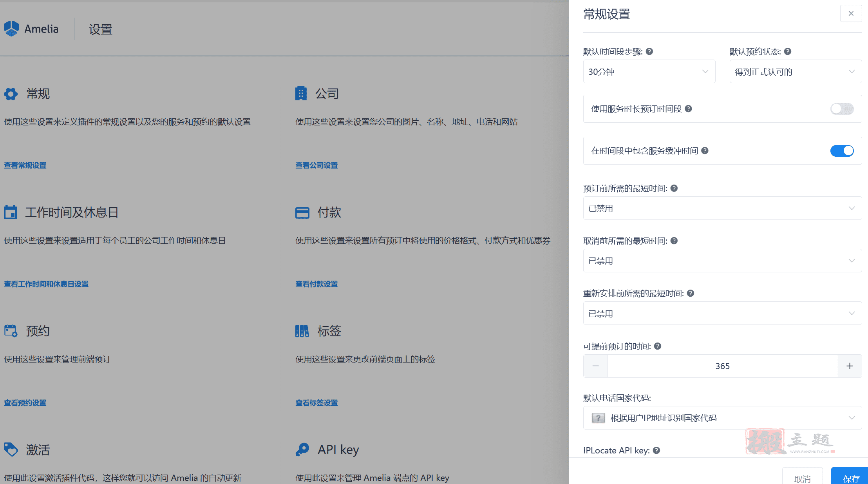Screen dimensions: 868x484
Task: Click the 默认电话国家代码 label
Action: (617, 398)
